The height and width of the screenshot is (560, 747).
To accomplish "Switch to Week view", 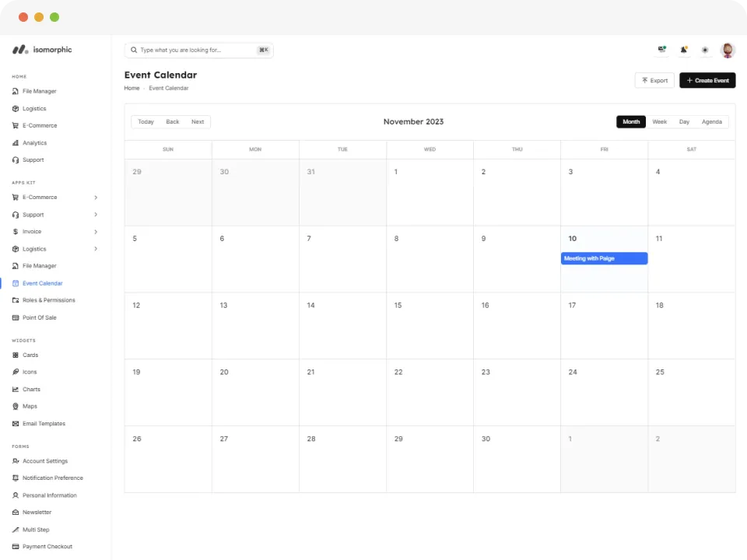I will [659, 122].
